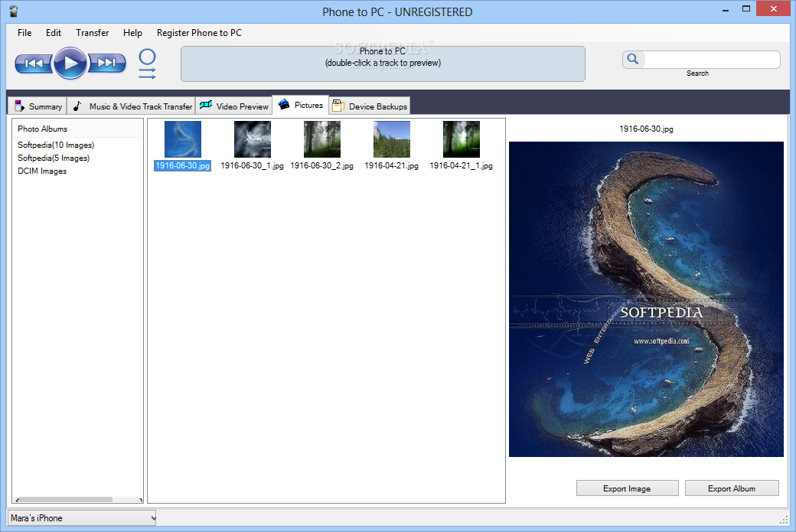
Task: Click the 1916-04-21_1.jpg filename label
Action: tap(461, 165)
